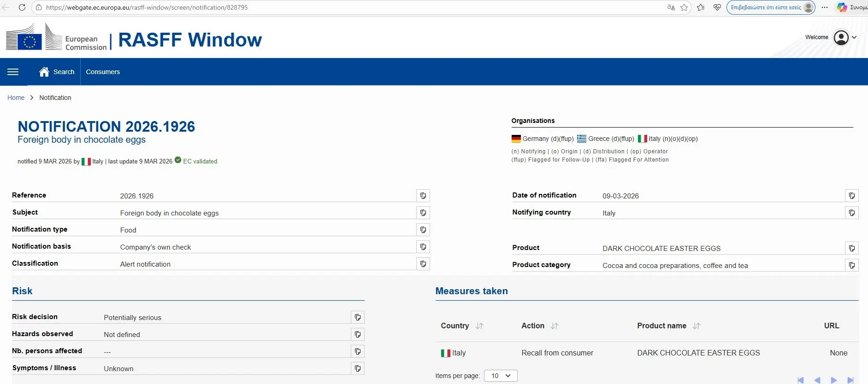Click the Home breadcrumb link
Image resolution: width=868 pixels, height=384 pixels.
(x=16, y=98)
